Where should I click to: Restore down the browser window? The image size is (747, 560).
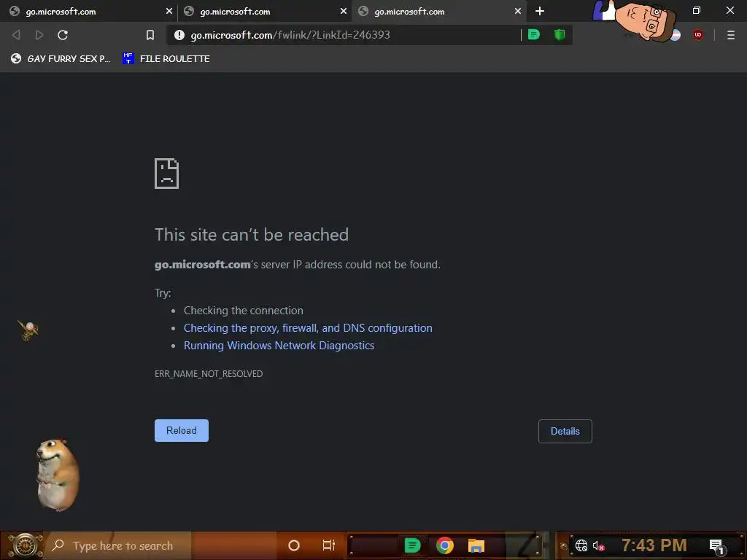pos(697,10)
